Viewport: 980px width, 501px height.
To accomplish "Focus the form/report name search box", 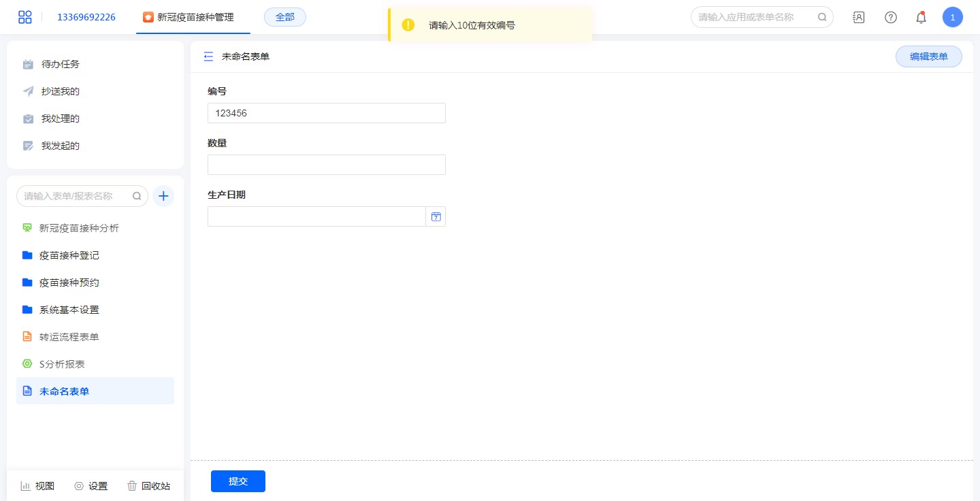I will point(75,196).
